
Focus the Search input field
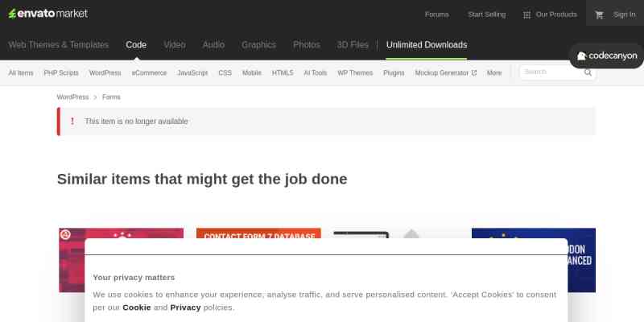(x=551, y=72)
